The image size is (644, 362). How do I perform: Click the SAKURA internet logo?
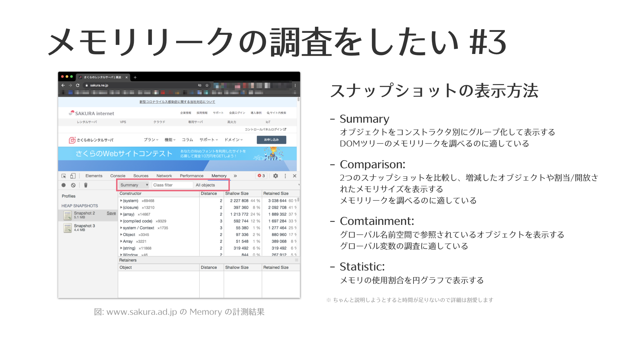click(x=92, y=113)
